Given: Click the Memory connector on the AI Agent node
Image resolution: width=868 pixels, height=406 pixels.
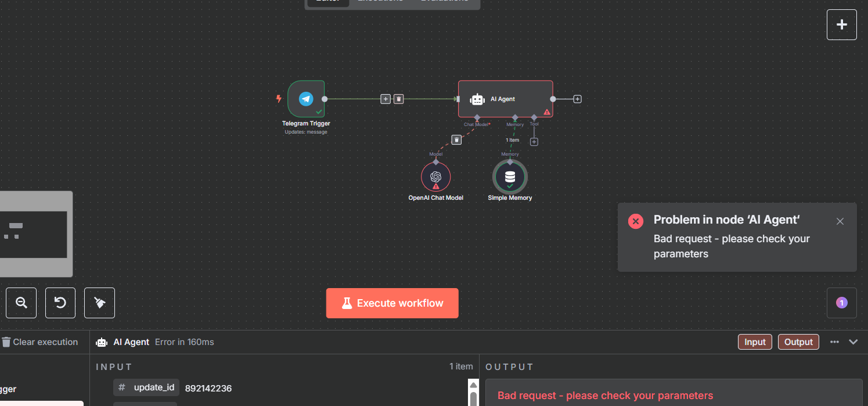Looking at the screenshot, I should [x=515, y=117].
